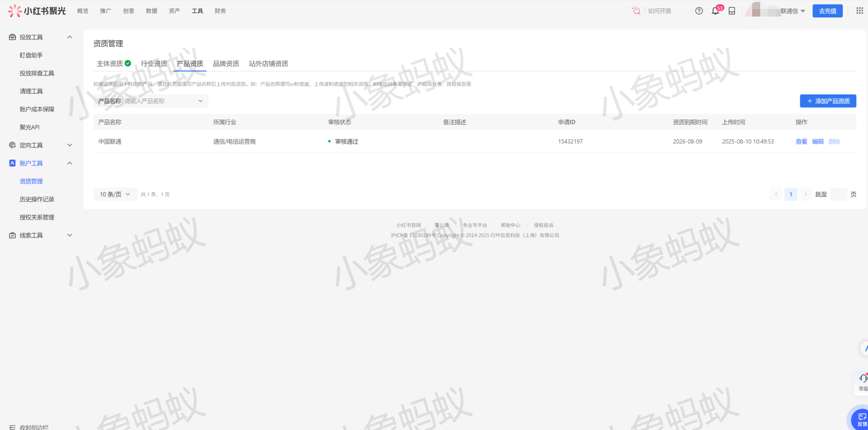The image size is (868, 430).
Task: Click the 投放工具 briefcase icon
Action: pos(13,37)
